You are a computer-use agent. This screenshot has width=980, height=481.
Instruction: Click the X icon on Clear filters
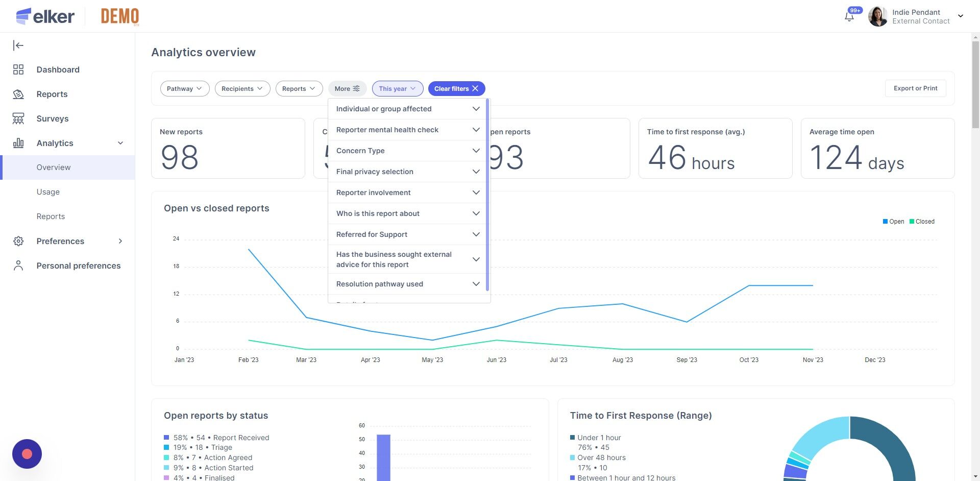tap(475, 88)
